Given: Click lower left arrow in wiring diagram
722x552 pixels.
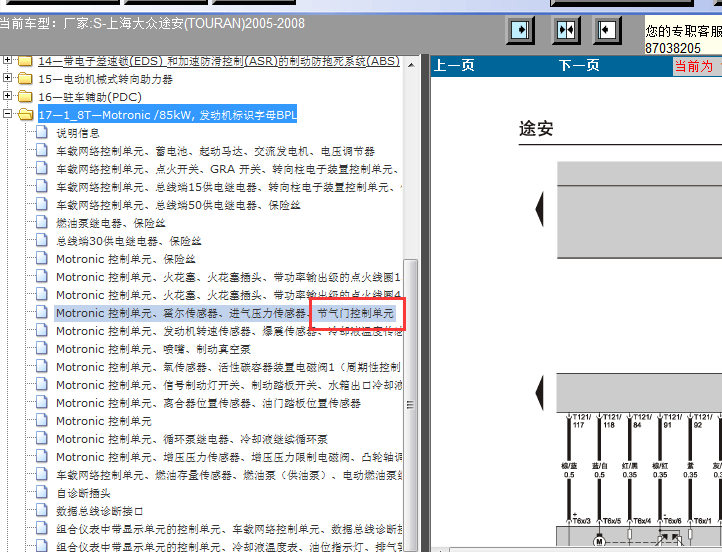Looking at the screenshot, I should tap(539, 393).
